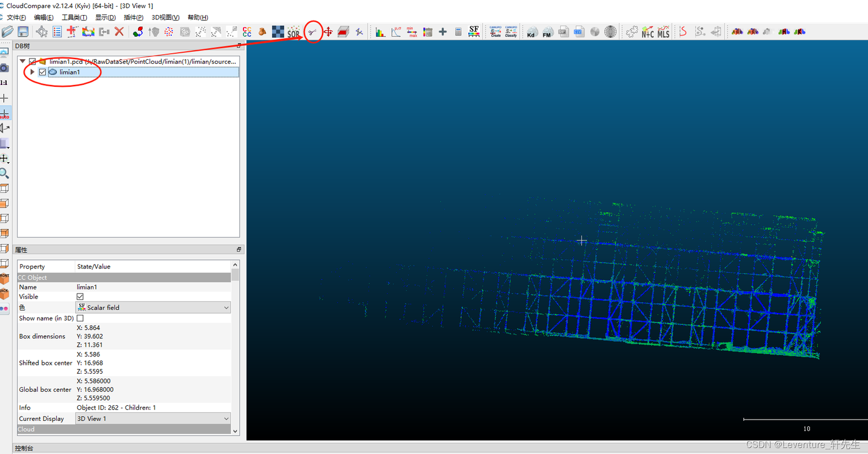The height and width of the screenshot is (454, 868).
Task: Open the CANUPO Classify plugin
Action: (511, 32)
